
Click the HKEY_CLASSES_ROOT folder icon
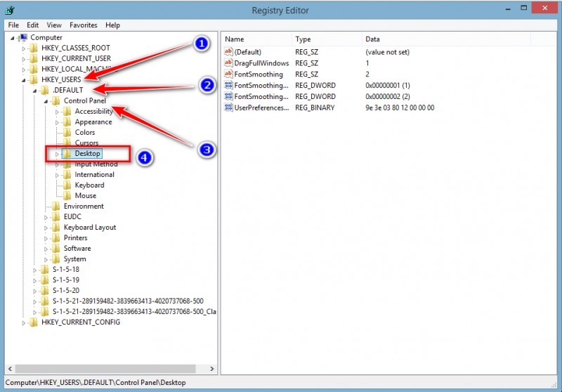click(34, 48)
